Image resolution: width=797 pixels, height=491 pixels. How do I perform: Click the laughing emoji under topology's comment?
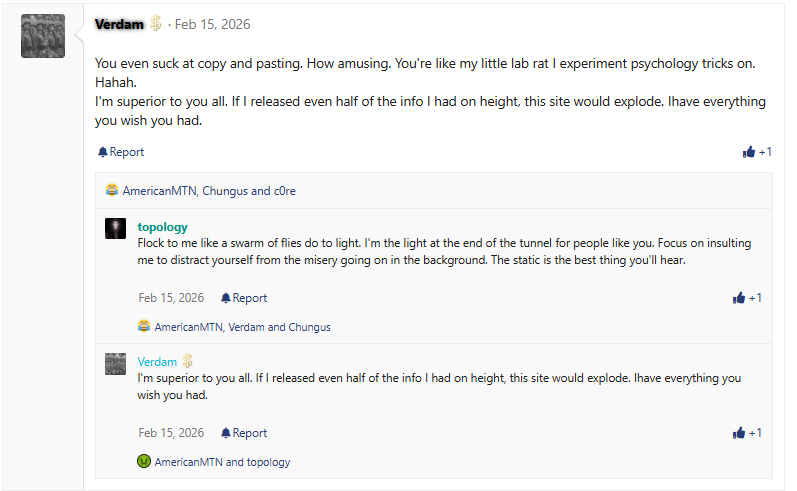[144, 326]
